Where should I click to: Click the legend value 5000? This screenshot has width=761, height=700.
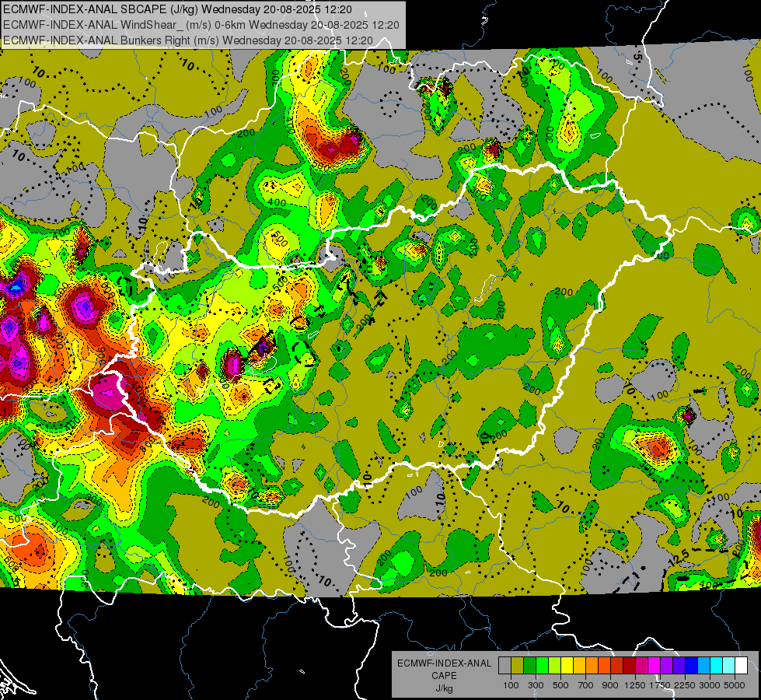(x=735, y=685)
